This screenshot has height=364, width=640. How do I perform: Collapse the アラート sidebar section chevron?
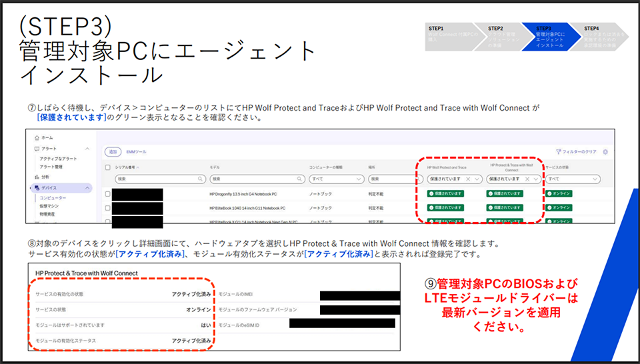pyautogui.click(x=87, y=149)
